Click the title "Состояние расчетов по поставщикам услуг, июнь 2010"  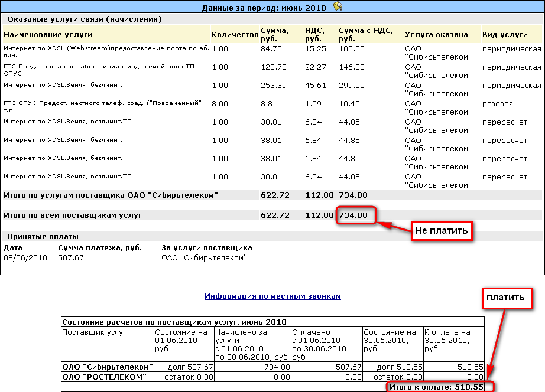pyautogui.click(x=174, y=322)
